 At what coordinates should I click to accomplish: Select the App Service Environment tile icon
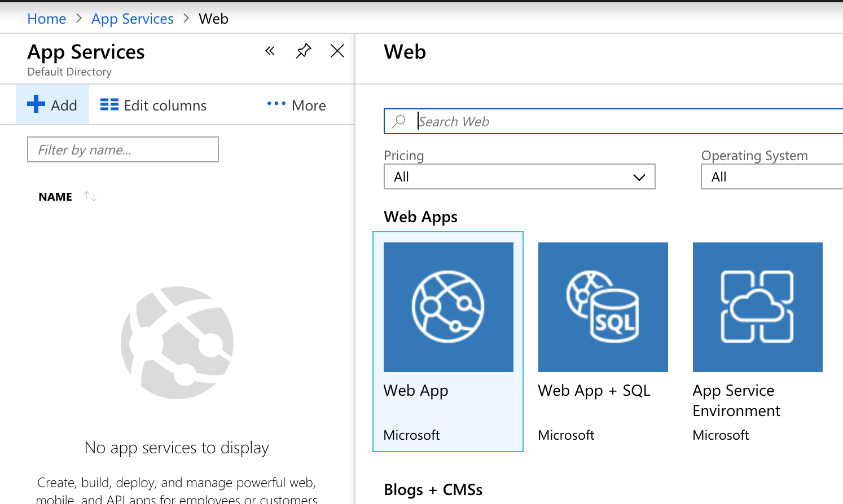(x=758, y=307)
